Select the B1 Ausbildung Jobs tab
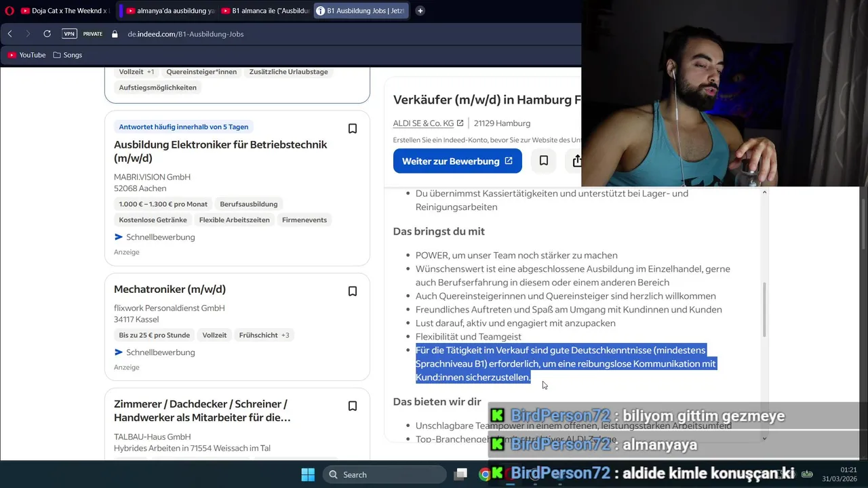Image resolution: width=868 pixels, height=488 pixels. [x=363, y=11]
